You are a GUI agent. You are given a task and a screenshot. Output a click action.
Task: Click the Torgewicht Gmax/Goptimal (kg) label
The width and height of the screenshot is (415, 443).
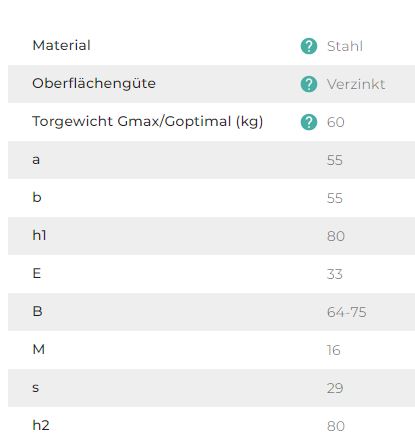[x=148, y=122]
